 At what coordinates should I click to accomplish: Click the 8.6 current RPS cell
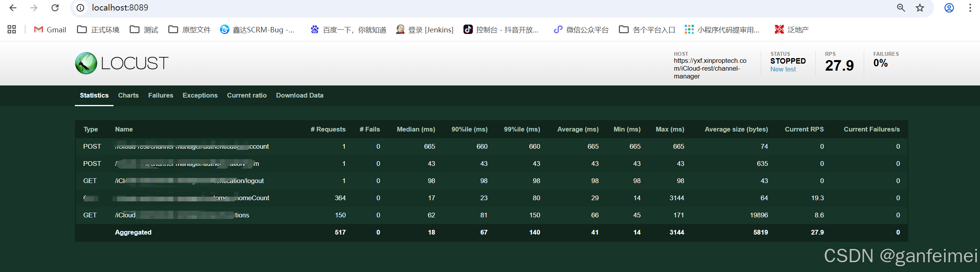(819, 215)
